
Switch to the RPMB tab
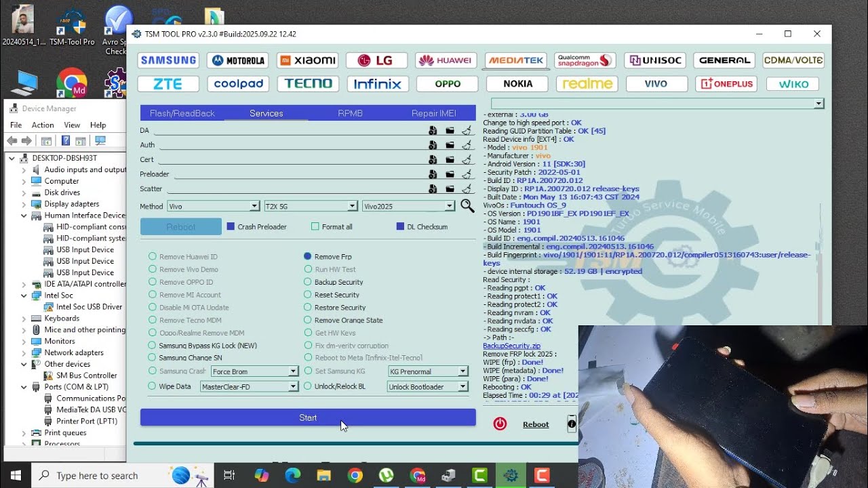point(350,113)
